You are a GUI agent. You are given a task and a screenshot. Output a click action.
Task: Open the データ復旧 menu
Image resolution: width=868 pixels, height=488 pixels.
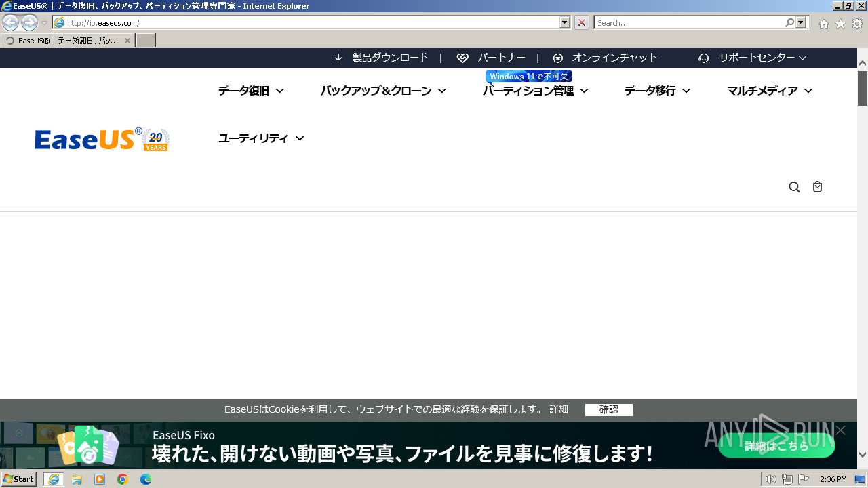[251, 91]
